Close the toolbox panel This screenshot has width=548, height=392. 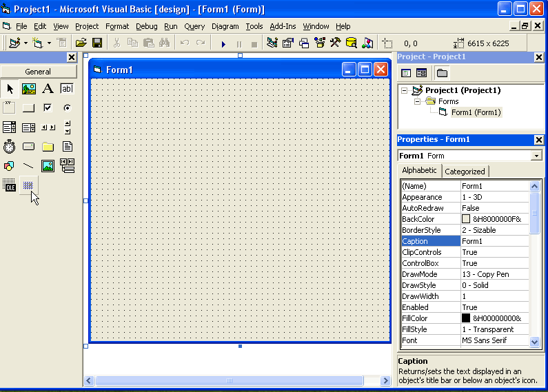(x=72, y=57)
